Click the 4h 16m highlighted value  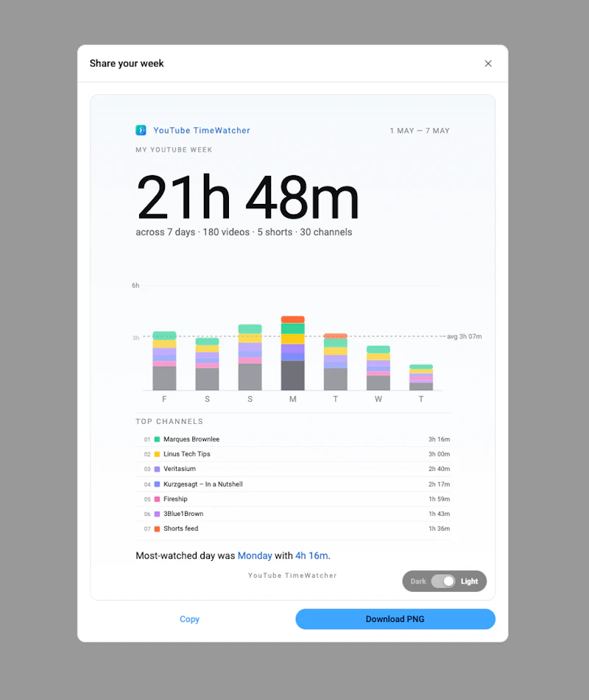coord(311,556)
